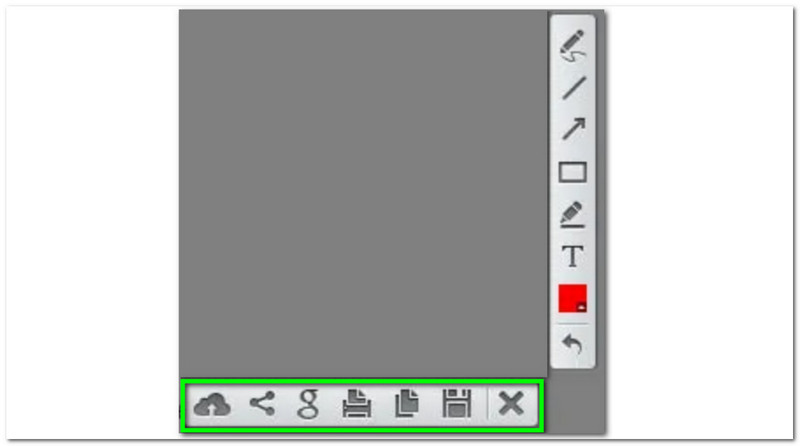Upload the screenshot via the cloud icon
The width and height of the screenshot is (800, 446).
[x=212, y=405]
